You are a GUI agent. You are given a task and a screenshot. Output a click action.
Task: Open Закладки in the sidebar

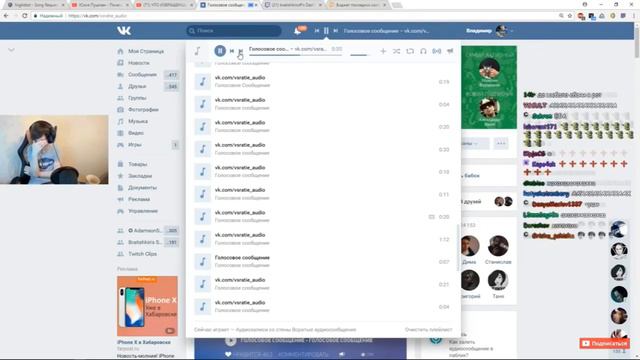pos(141,176)
